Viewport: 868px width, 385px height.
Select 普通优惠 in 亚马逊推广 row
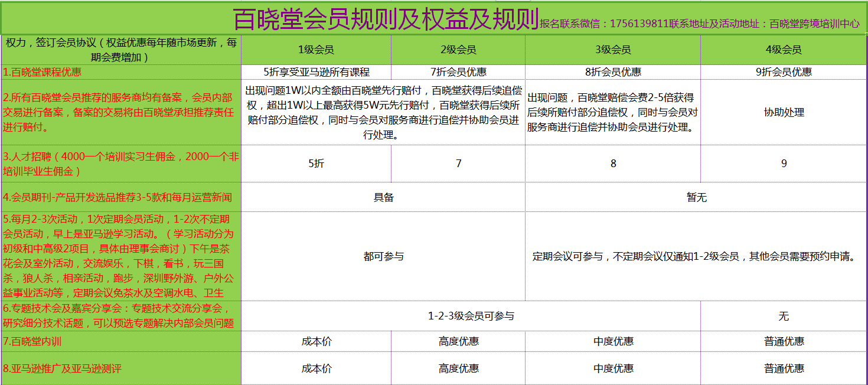pos(784,368)
